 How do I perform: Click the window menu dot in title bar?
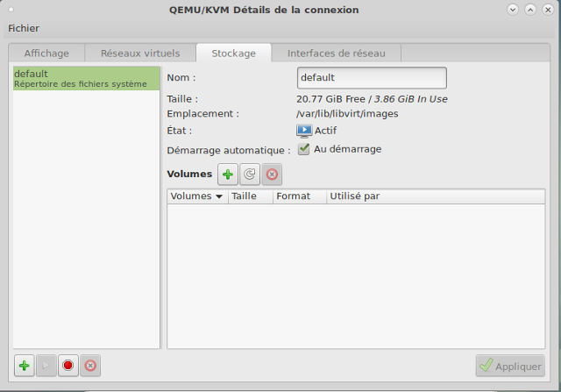[x=11, y=10]
